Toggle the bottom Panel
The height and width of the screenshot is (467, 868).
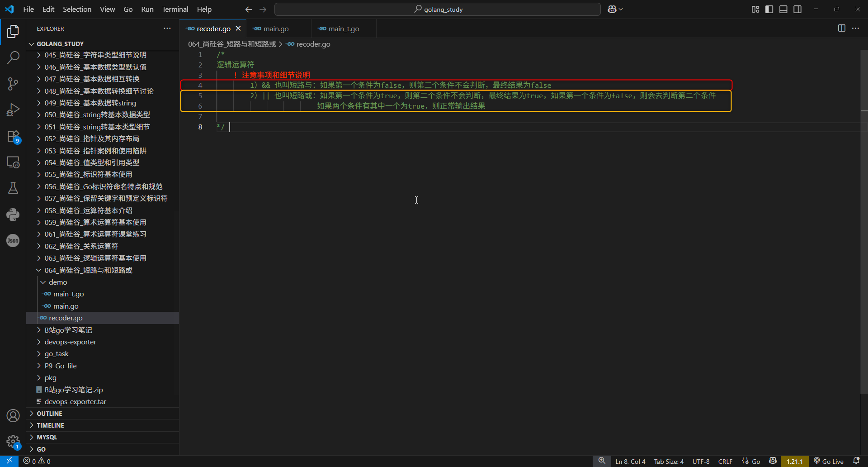coord(783,9)
